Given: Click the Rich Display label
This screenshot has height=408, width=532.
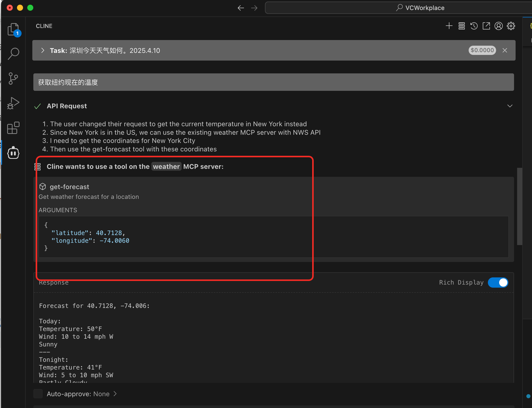Looking at the screenshot, I should pos(461,283).
